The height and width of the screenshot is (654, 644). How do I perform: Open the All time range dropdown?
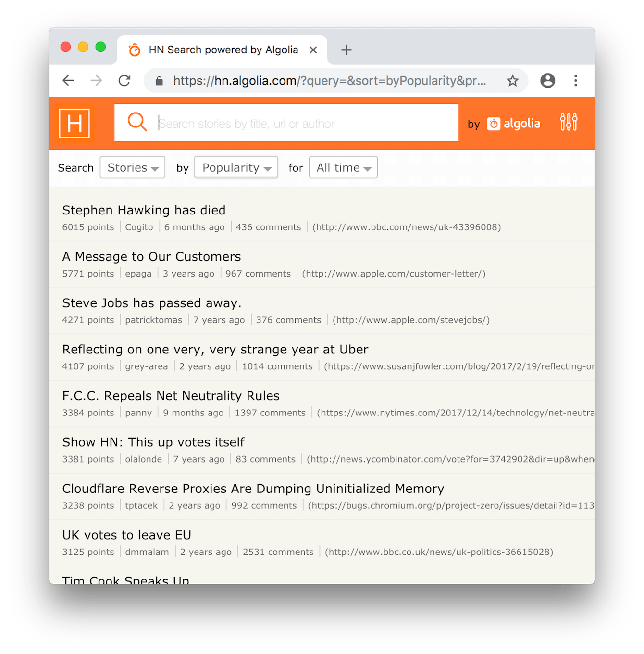[343, 167]
